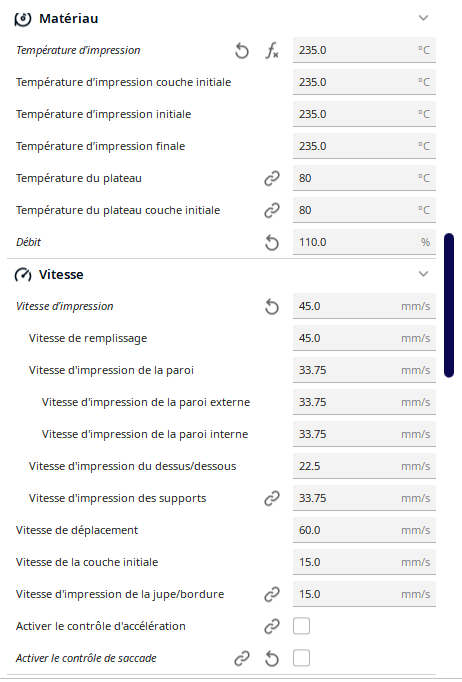Click the Débit percentage input field
This screenshot has width=462, height=682.
(x=364, y=242)
